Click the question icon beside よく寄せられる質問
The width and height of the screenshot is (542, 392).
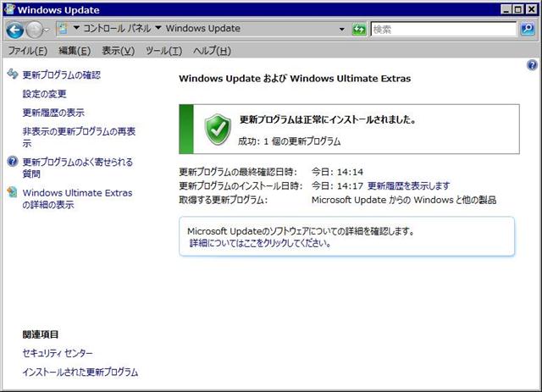click(13, 161)
